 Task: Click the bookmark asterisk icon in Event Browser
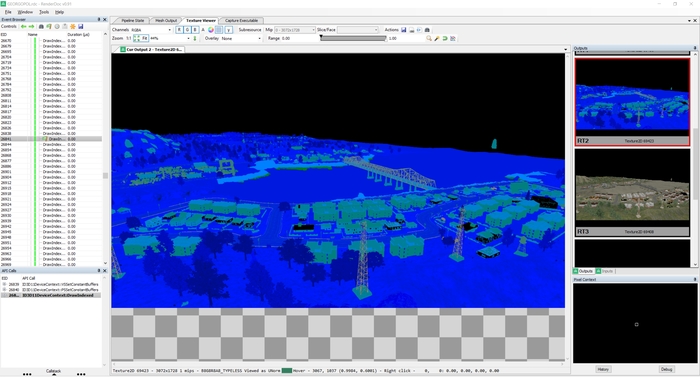pos(73,27)
